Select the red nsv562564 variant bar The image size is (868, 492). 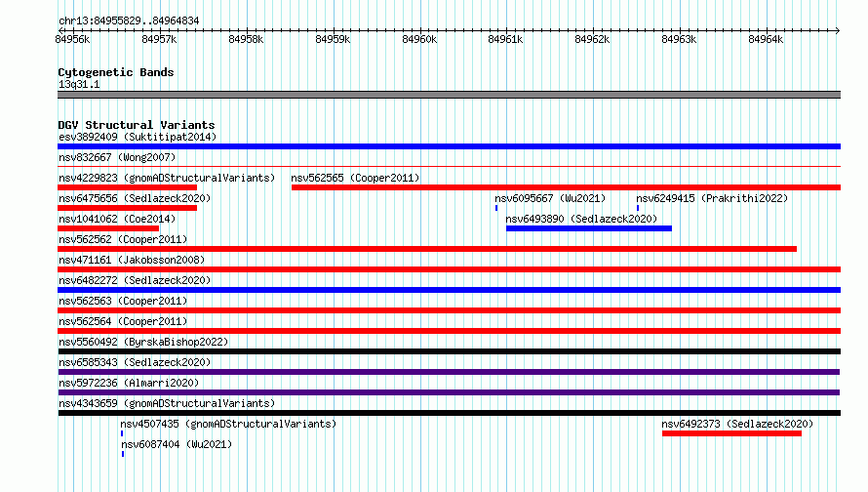449,331
